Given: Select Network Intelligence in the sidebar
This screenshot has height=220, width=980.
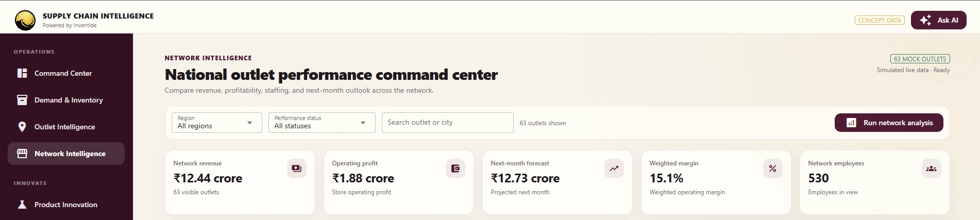Looking at the screenshot, I should pyautogui.click(x=66, y=154).
